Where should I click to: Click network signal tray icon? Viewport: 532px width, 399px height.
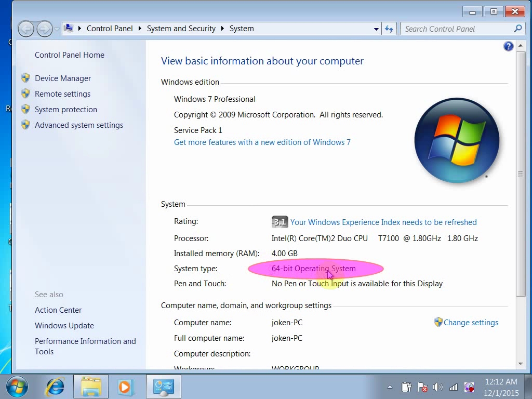click(453, 387)
